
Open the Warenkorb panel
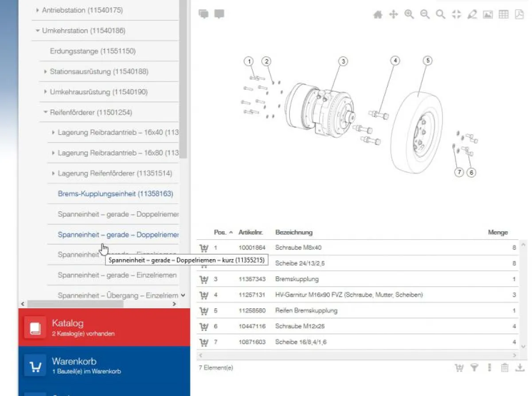(104, 365)
